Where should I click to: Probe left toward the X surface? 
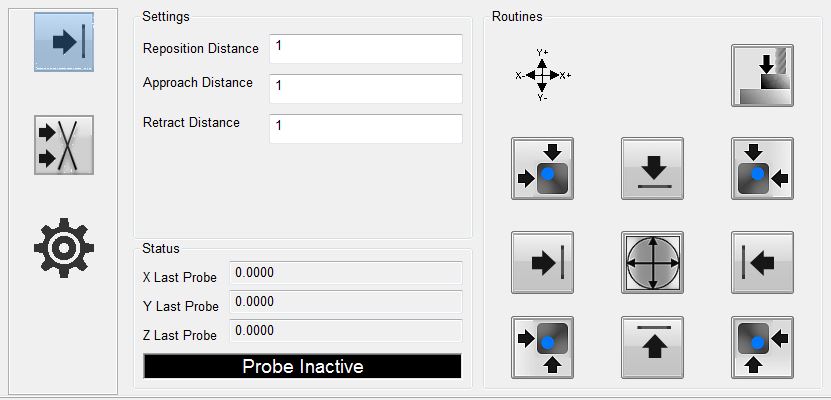tap(762, 262)
